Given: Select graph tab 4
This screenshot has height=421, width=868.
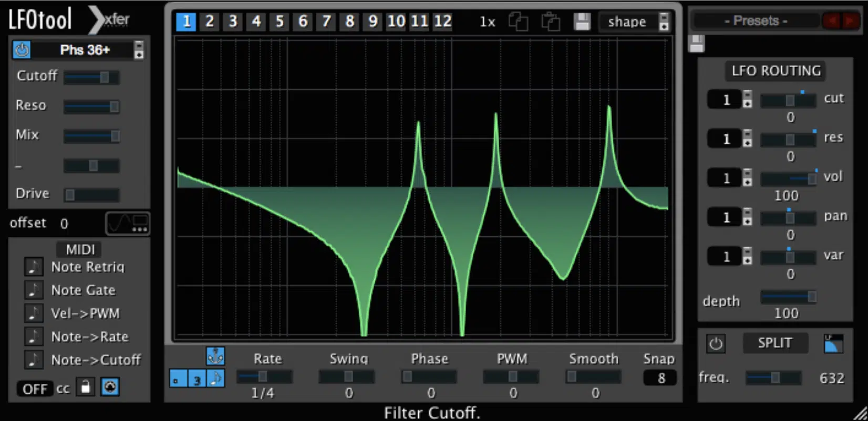Looking at the screenshot, I should pyautogui.click(x=256, y=22).
